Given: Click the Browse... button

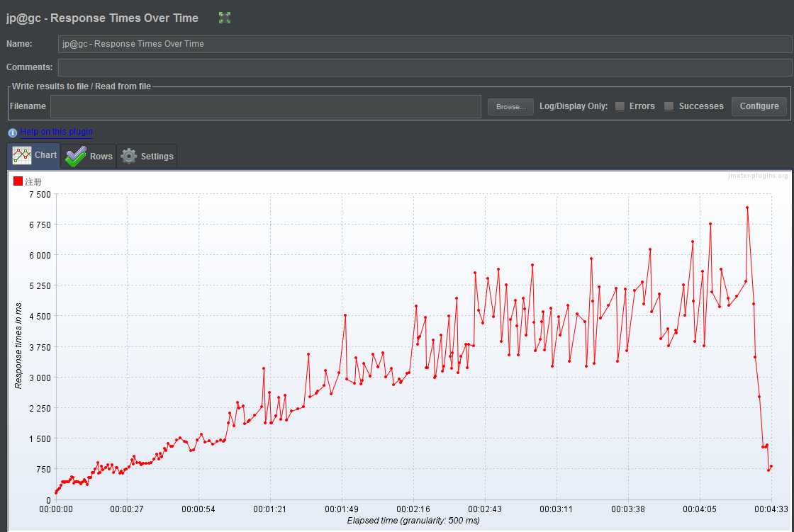Looking at the screenshot, I should [510, 107].
